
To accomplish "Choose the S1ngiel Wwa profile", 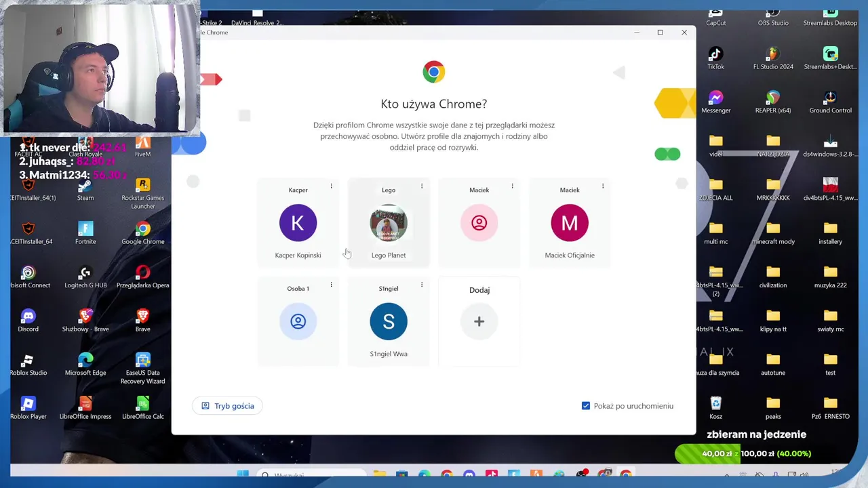I will point(389,322).
